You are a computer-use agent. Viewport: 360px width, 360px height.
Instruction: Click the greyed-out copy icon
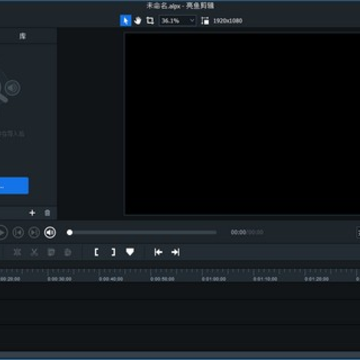[x=51, y=252]
